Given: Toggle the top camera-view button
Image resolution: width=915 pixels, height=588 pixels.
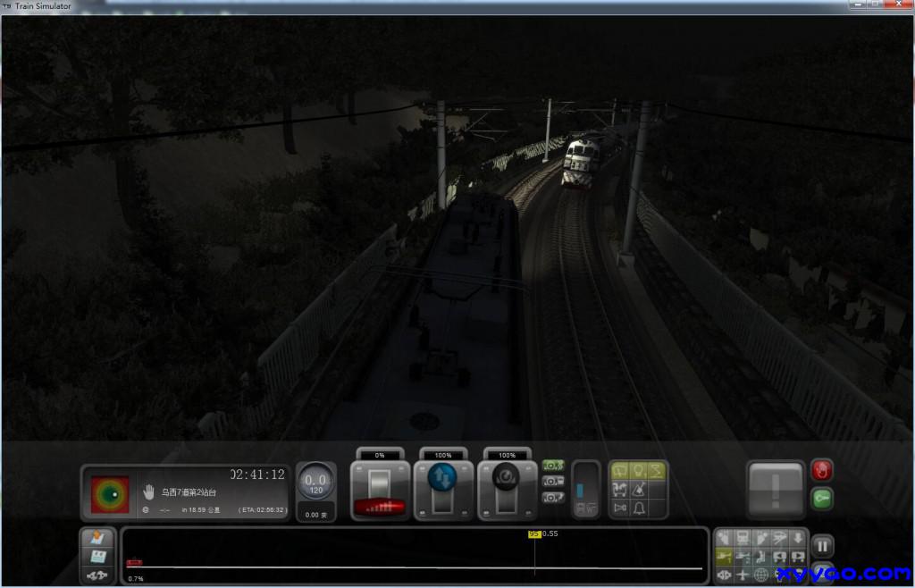Looking at the screenshot, I should 553,466.
